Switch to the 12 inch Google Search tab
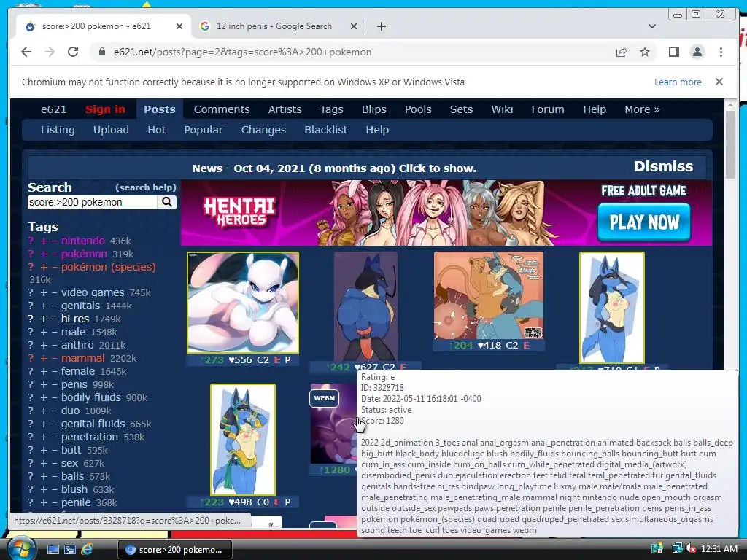The height and width of the screenshot is (560, 747). tap(274, 26)
